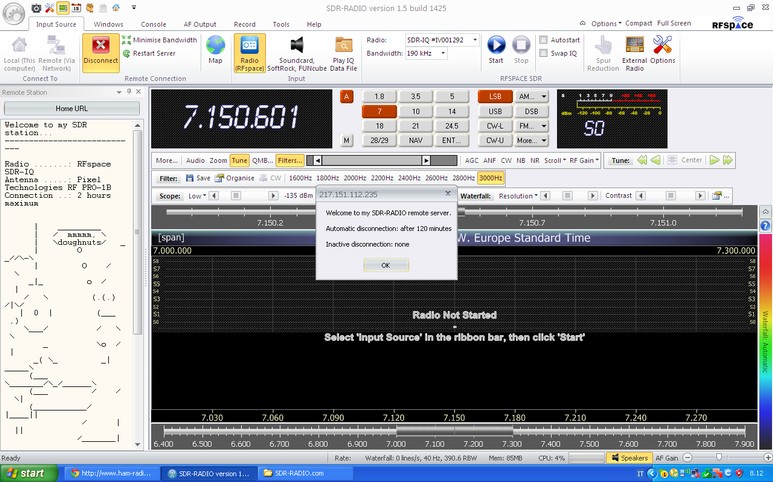
Task: Choose Soundcard, SoftRock, FUNcube input
Action: tap(296, 46)
